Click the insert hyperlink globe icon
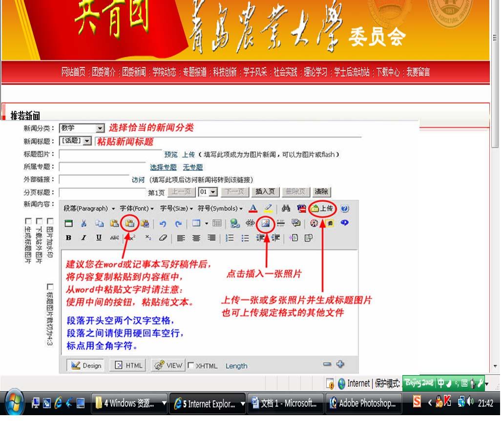The height and width of the screenshot is (421, 504). pos(235,224)
